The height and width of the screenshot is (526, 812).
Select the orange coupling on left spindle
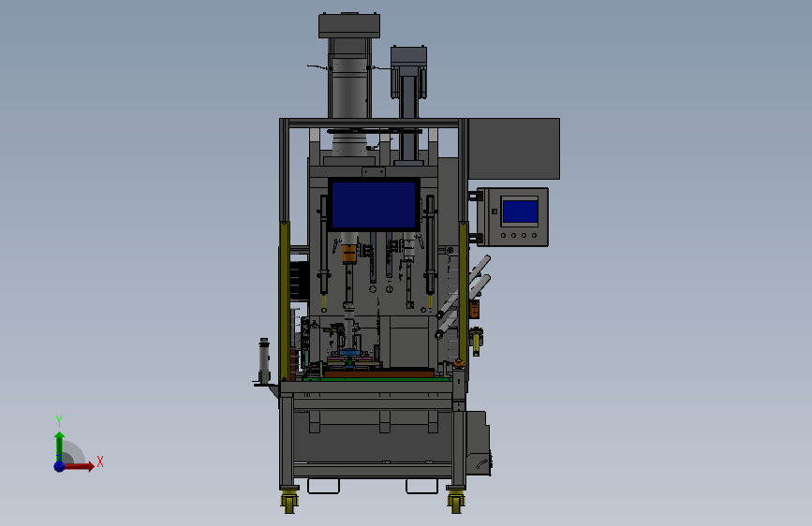pyautogui.click(x=349, y=253)
